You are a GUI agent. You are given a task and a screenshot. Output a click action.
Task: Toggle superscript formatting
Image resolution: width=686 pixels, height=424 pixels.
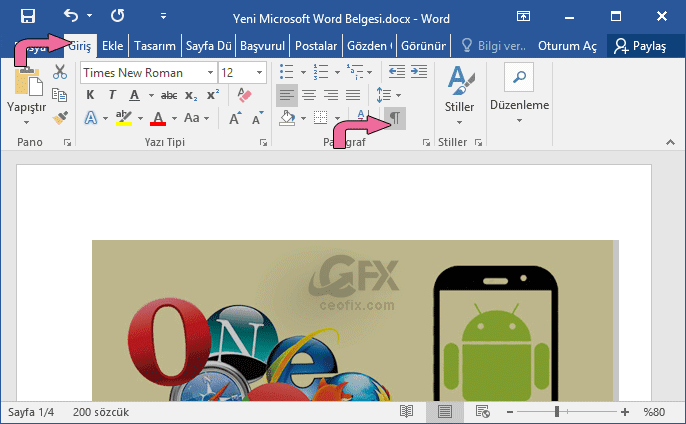click(x=213, y=95)
